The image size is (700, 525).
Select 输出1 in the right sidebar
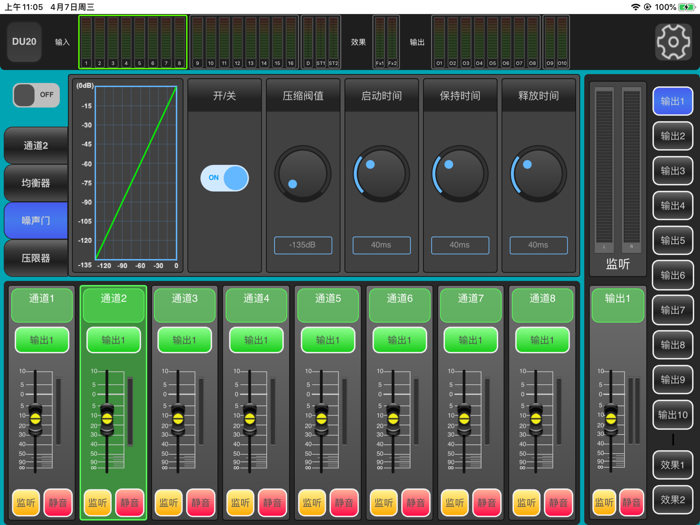[672, 101]
